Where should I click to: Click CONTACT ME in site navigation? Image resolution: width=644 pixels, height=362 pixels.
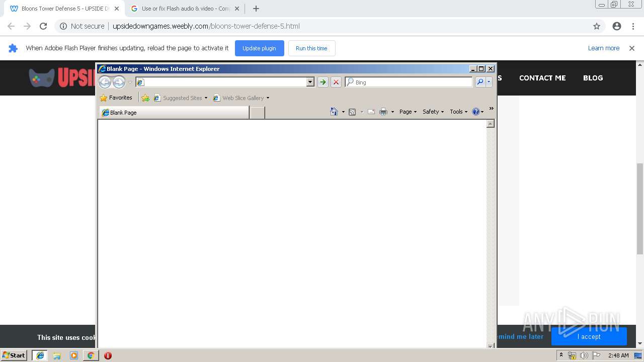click(x=542, y=78)
